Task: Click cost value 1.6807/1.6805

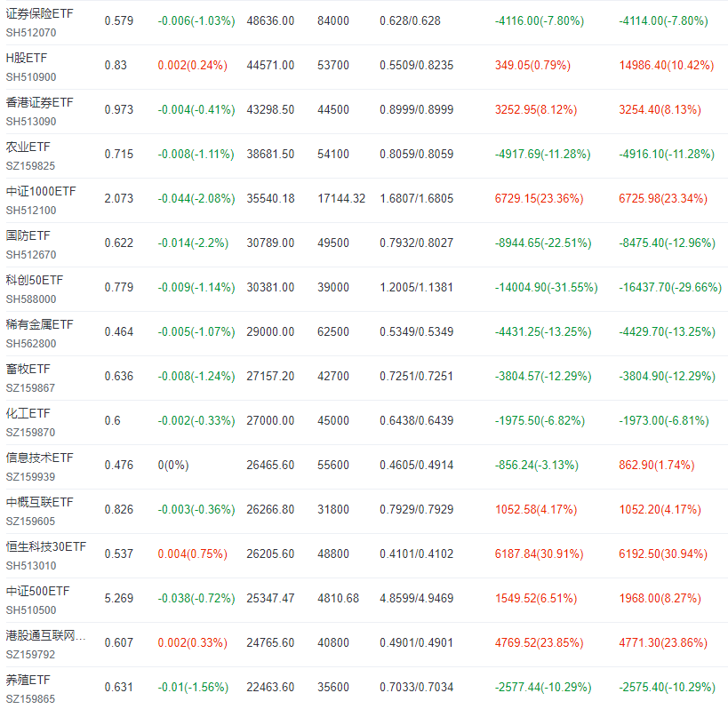Action: [417, 199]
